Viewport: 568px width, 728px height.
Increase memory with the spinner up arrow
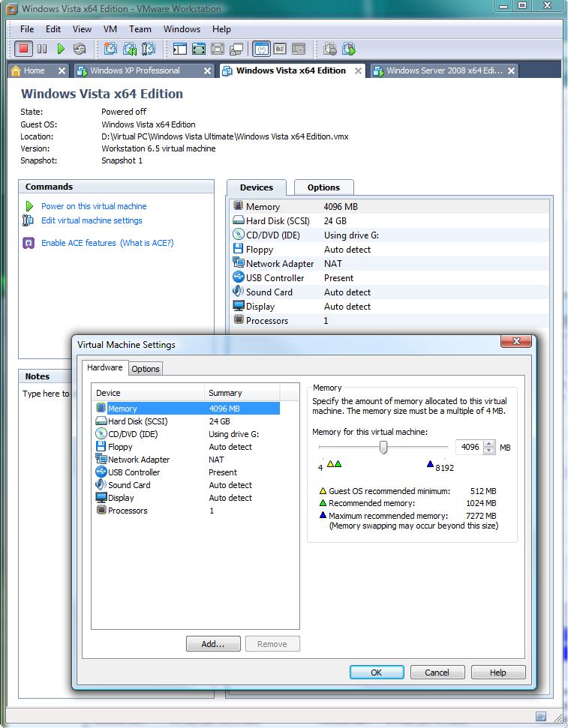[489, 444]
